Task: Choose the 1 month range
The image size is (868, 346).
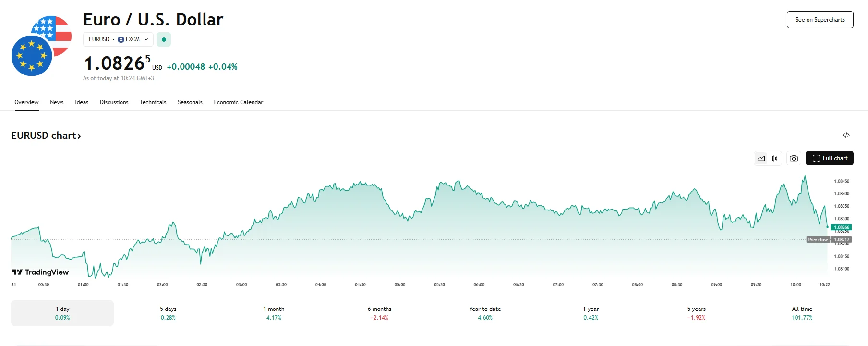Action: pyautogui.click(x=274, y=313)
